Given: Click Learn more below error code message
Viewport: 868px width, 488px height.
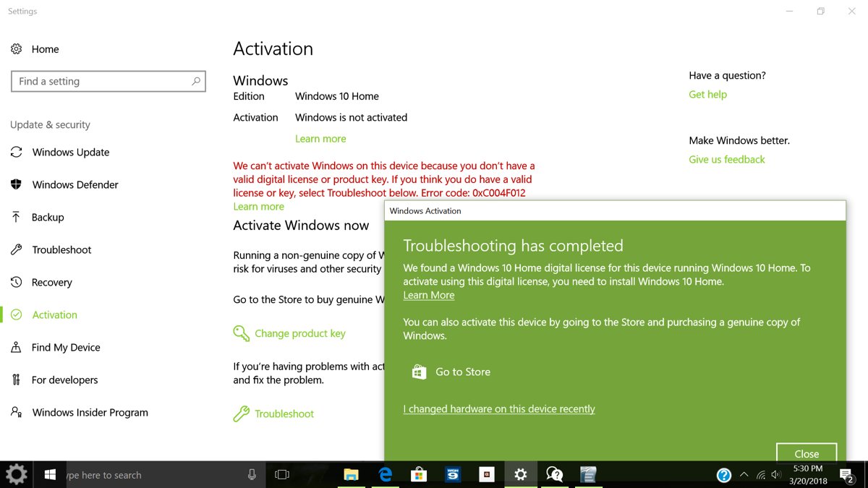Looking at the screenshot, I should [258, 207].
